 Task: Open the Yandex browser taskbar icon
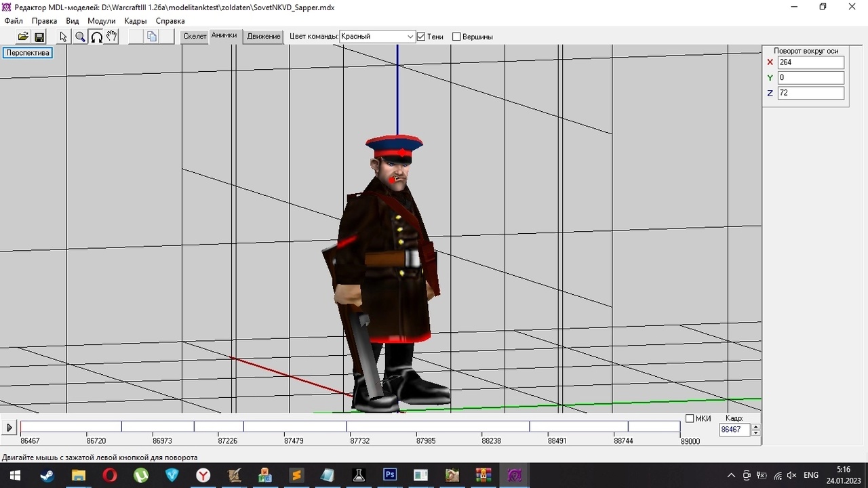pos(203,475)
